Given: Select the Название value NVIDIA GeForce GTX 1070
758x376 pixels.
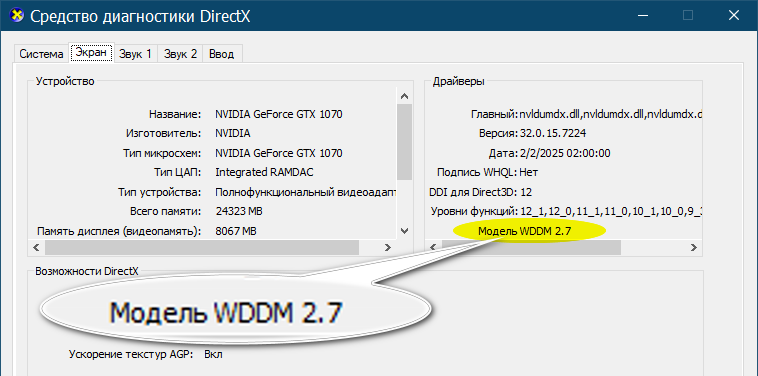Looking at the screenshot, I should coord(279,115).
